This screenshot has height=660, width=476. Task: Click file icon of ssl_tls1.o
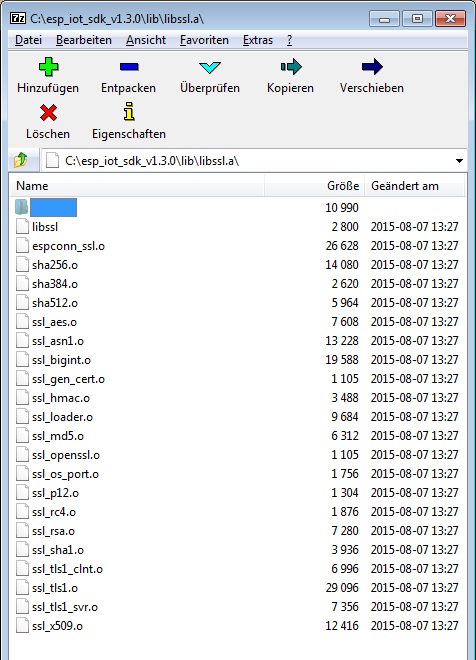[22, 588]
